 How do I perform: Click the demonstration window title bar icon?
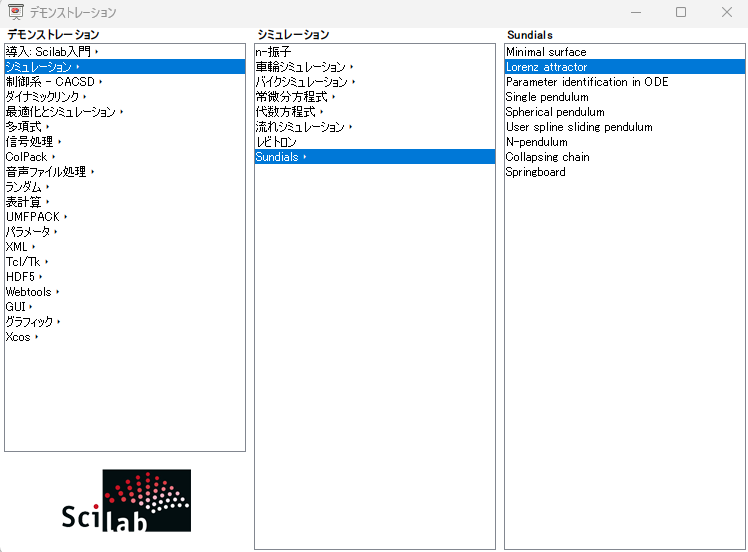[16, 12]
